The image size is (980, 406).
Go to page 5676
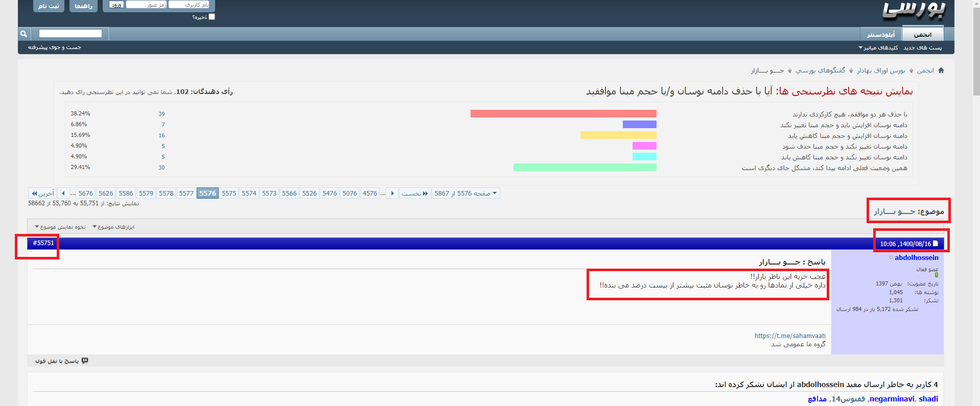tap(86, 194)
